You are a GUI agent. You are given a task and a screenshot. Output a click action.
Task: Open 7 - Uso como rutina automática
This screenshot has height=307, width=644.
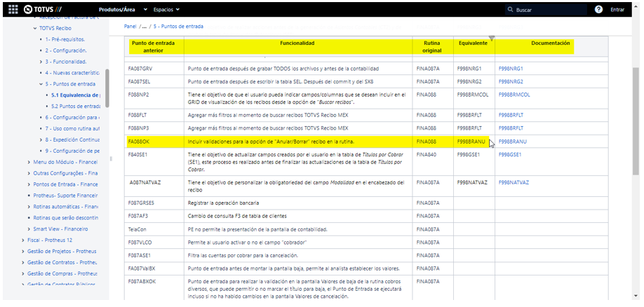point(72,128)
